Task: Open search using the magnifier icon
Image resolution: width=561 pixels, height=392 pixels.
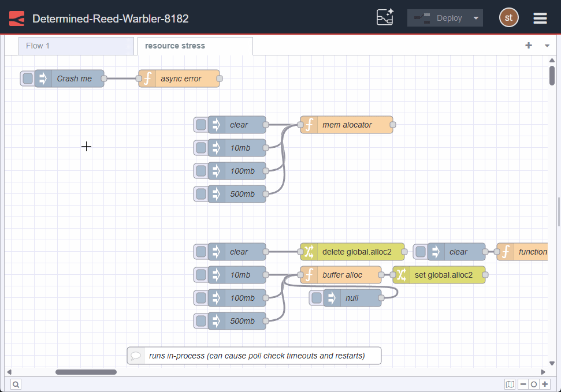Action: [x=16, y=384]
